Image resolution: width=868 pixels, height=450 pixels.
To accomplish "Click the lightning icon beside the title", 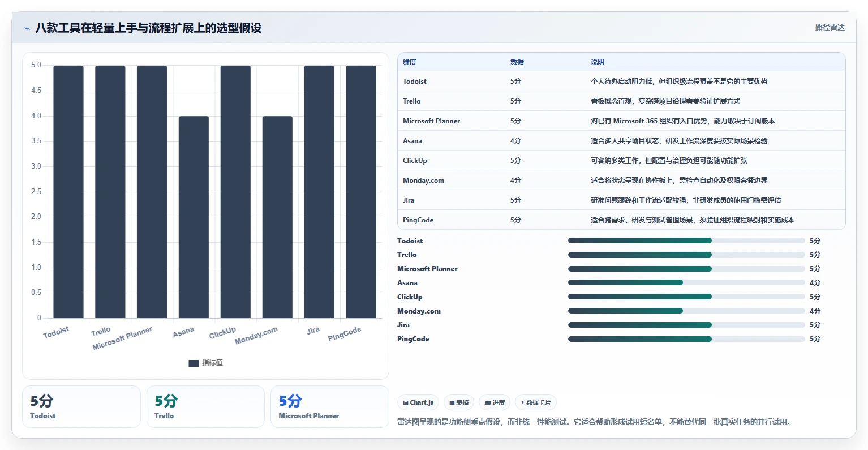I will [27, 28].
